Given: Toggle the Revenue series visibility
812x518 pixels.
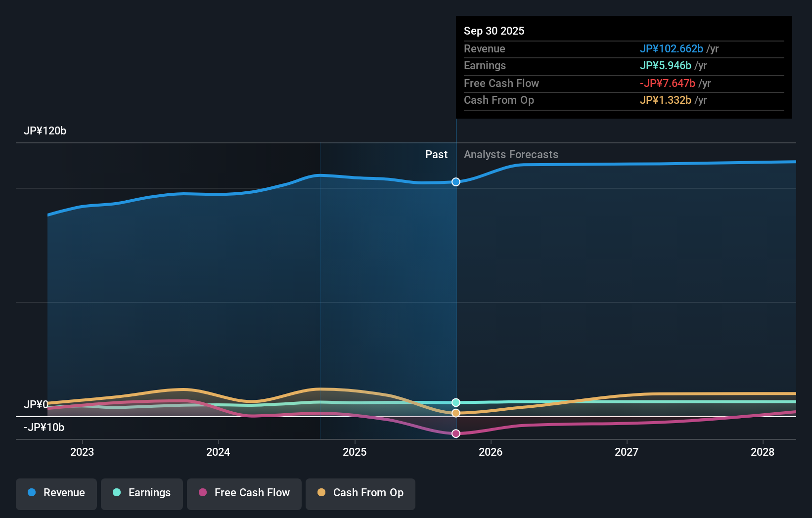Looking at the screenshot, I should coord(56,493).
